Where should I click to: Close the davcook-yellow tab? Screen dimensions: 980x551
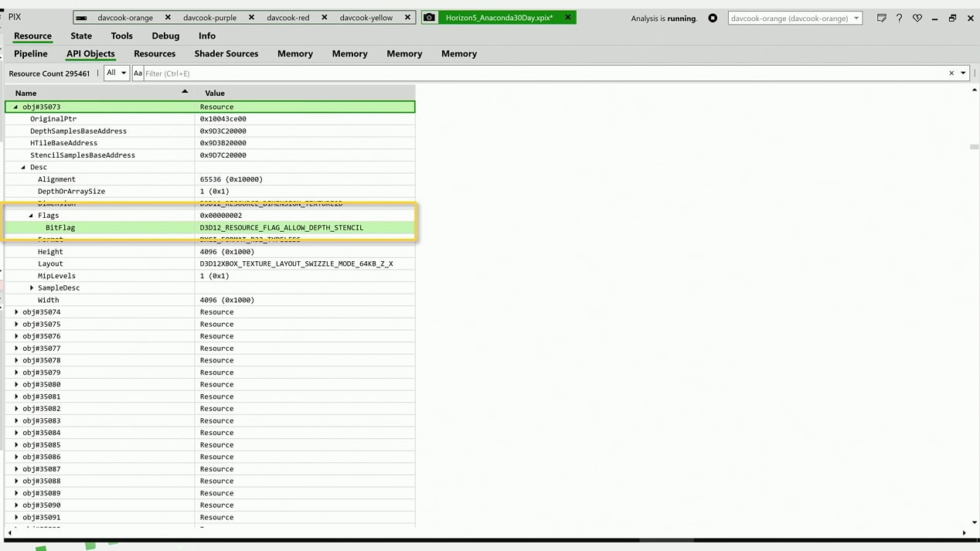pyautogui.click(x=407, y=17)
